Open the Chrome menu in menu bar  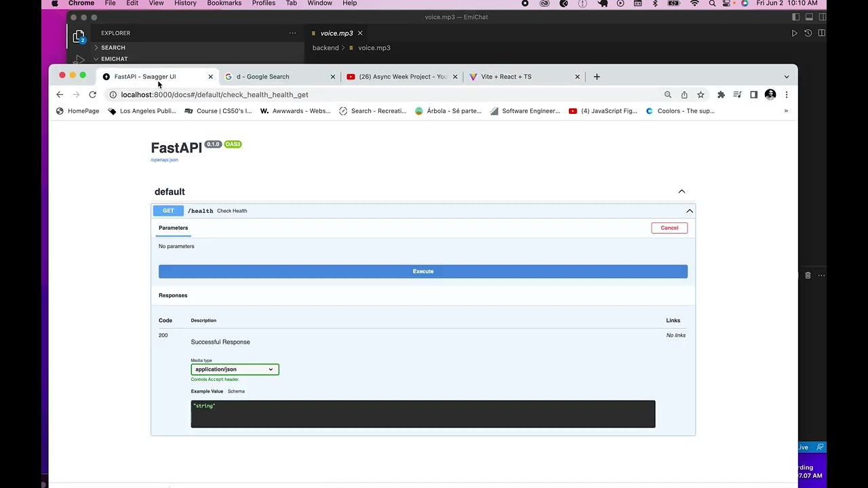coord(81,3)
